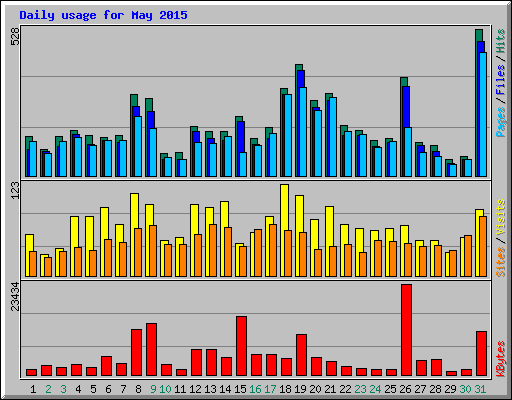Viewport: 512px width, 400px height.
Task: Select the tallest red KBytes bar for day 26
Action: tap(406, 330)
